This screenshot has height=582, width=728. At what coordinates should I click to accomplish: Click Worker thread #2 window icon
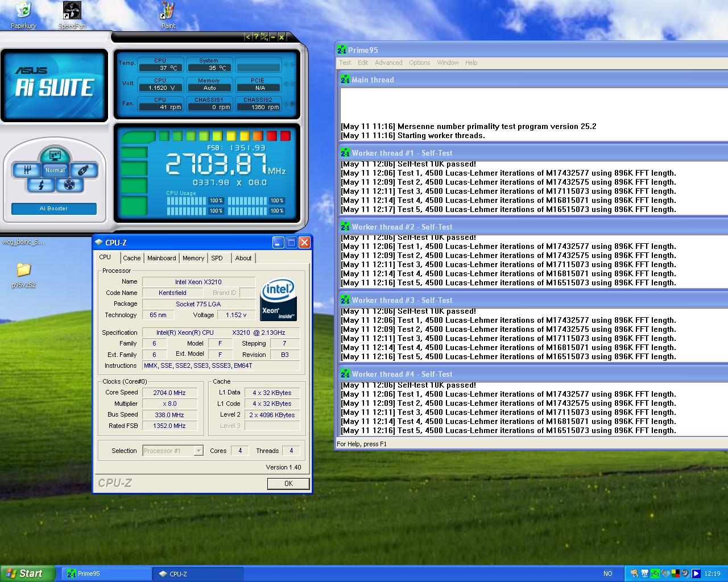click(x=345, y=227)
